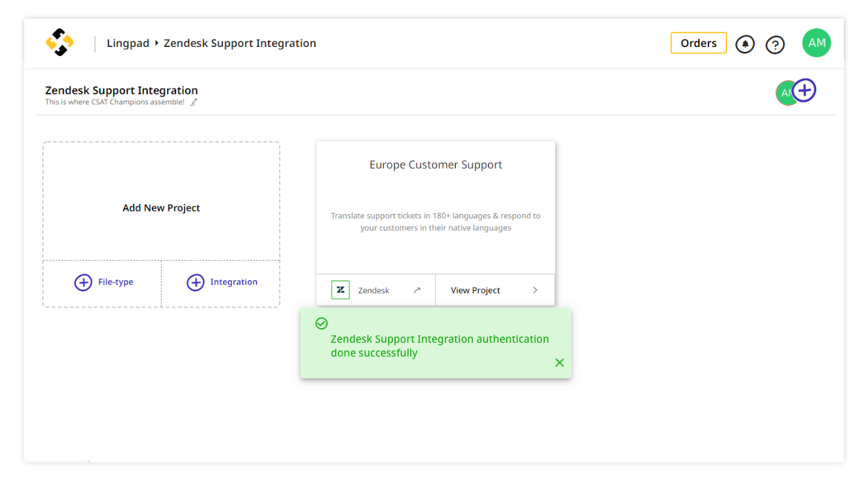Edit workspace description with pencil icon
The image size is (868, 481).
coord(194,102)
